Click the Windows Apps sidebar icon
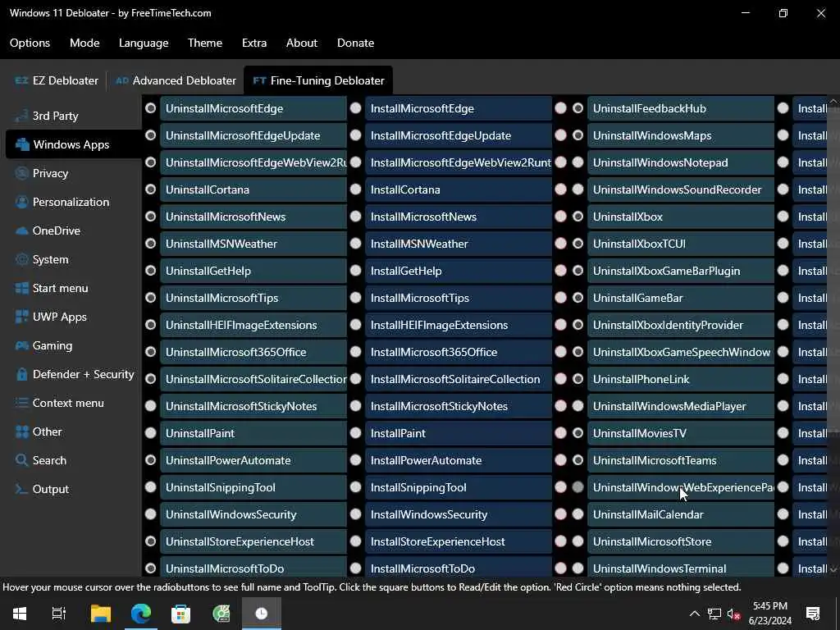This screenshot has height=630, width=840. pos(22,144)
